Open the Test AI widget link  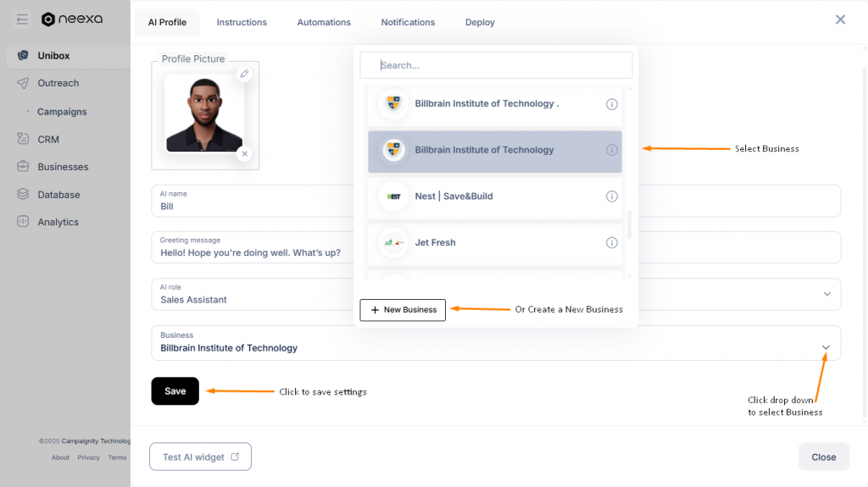(201, 457)
